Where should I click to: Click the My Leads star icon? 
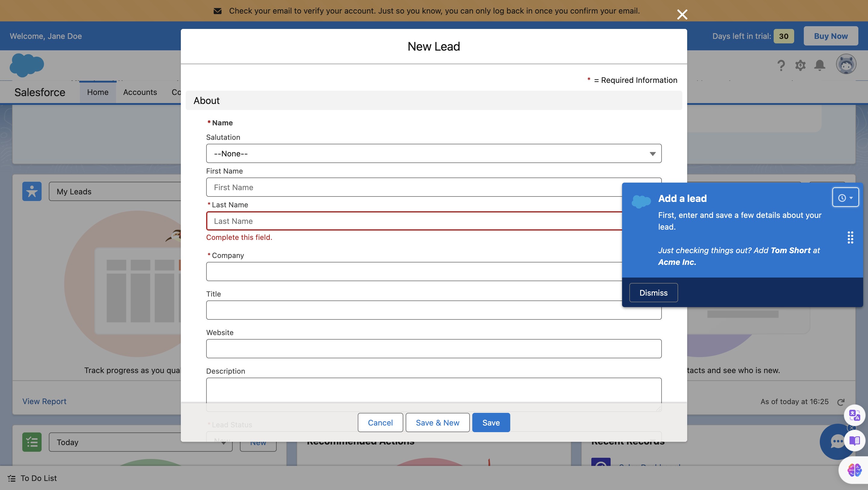click(x=32, y=191)
